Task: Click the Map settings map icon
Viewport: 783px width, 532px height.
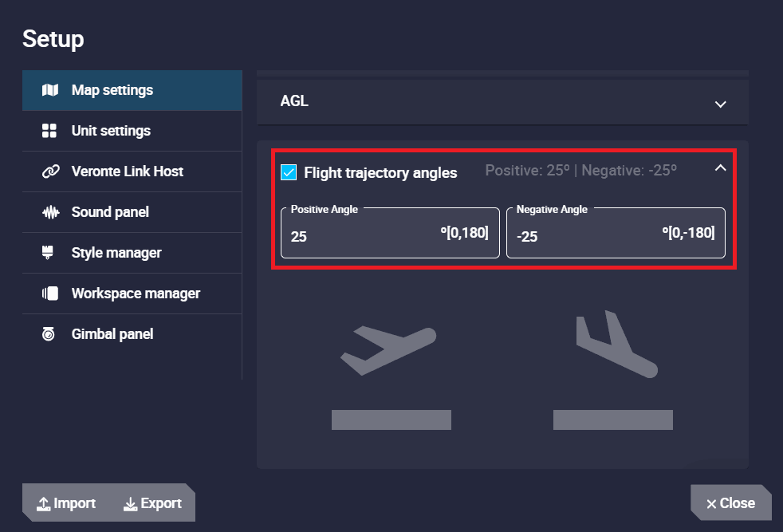Action: (49, 90)
